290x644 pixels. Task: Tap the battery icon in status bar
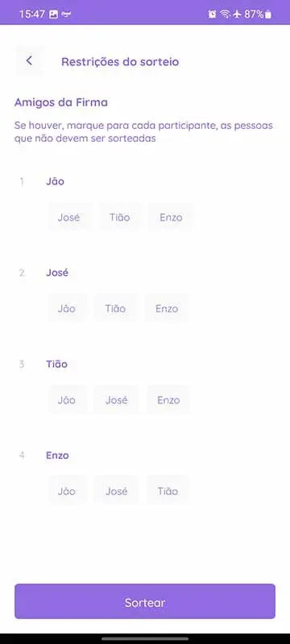pyautogui.click(x=268, y=14)
